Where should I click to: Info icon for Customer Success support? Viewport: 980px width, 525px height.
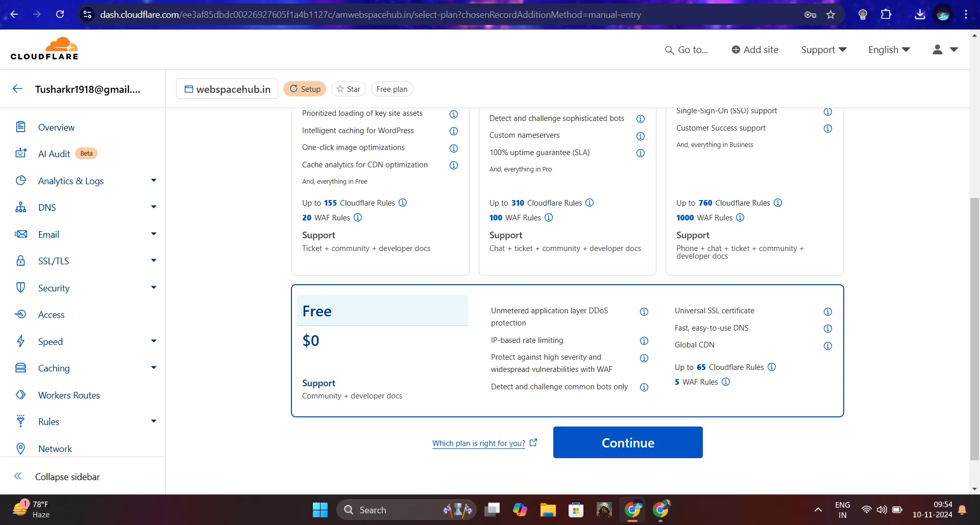[x=828, y=129]
